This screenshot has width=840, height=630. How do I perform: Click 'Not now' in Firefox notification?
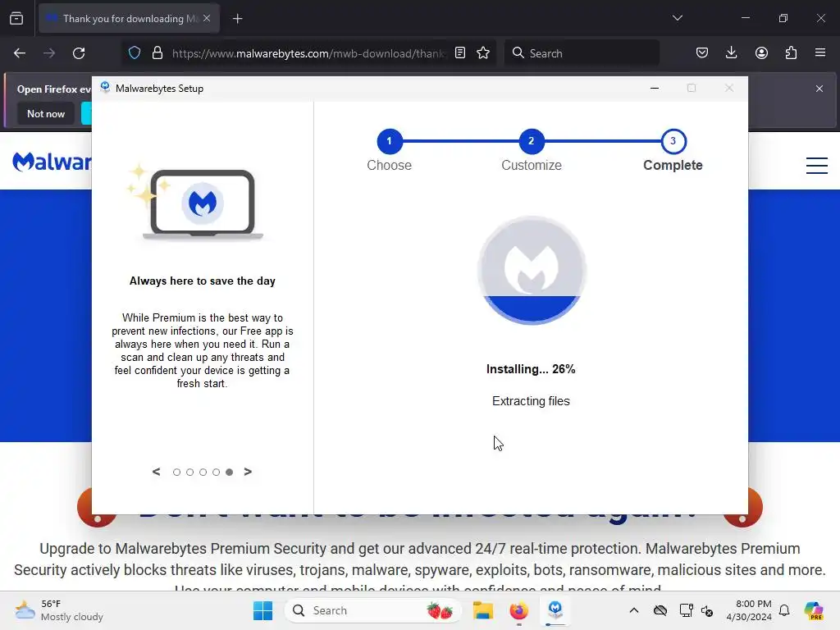tap(46, 113)
